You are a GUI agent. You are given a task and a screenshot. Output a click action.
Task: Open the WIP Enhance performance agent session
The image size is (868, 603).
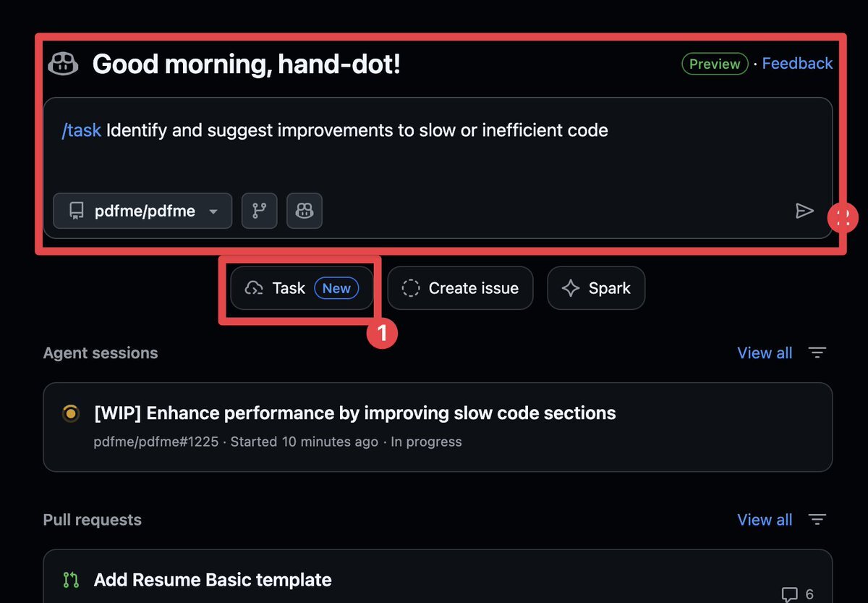pyautogui.click(x=354, y=413)
